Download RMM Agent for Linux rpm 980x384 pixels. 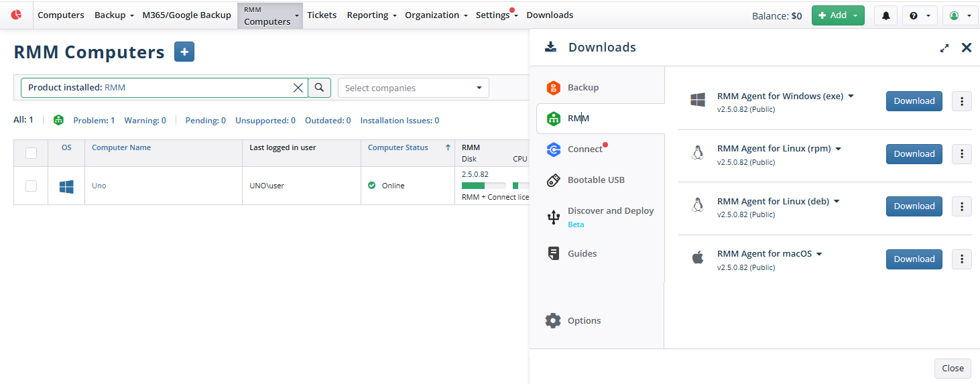point(914,154)
